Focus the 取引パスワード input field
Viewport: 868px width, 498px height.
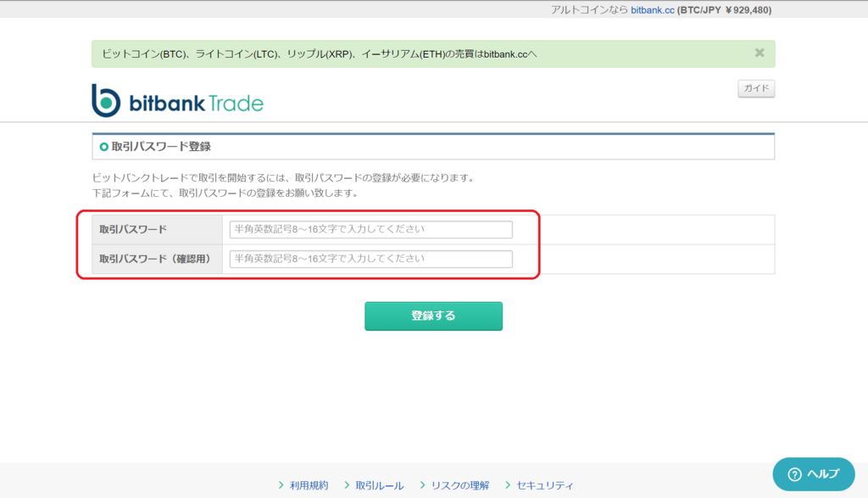(371, 229)
